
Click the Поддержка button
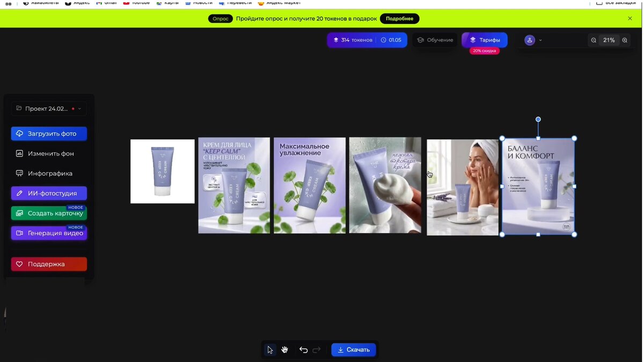(x=49, y=264)
